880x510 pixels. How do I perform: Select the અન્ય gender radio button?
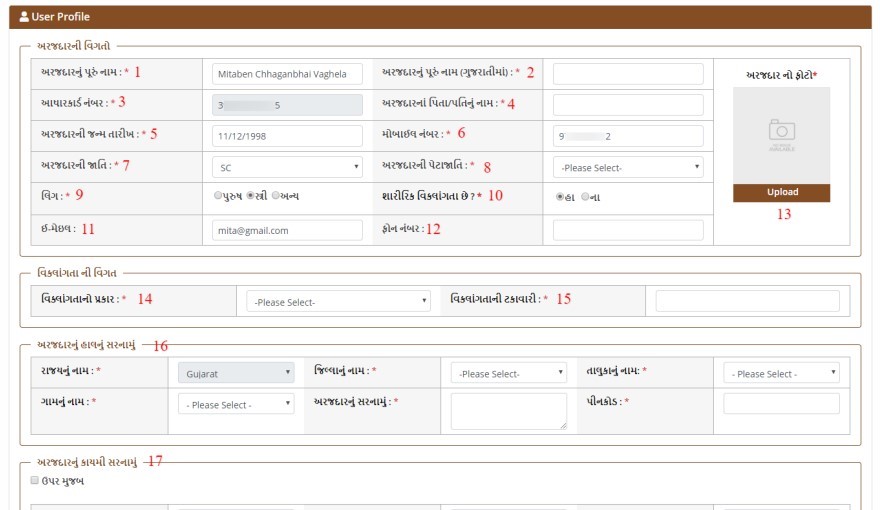(x=276, y=196)
